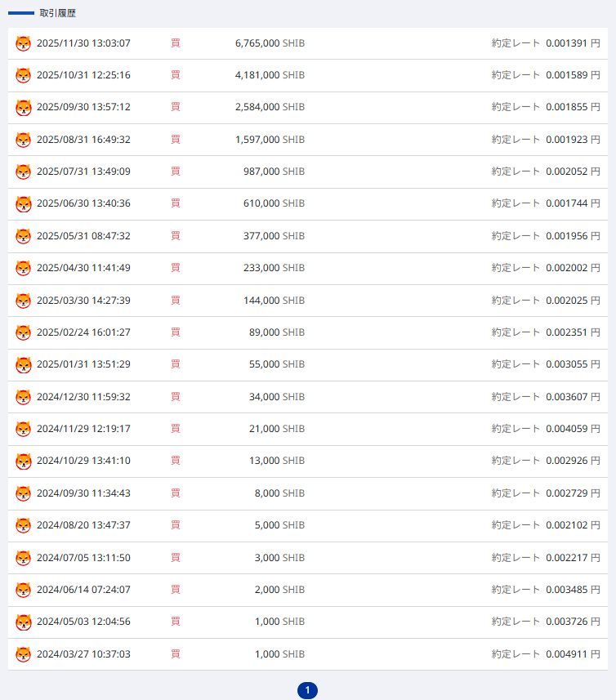
Task: Click SHIB icon for 2025/11/30 transaction
Action: click(x=23, y=43)
